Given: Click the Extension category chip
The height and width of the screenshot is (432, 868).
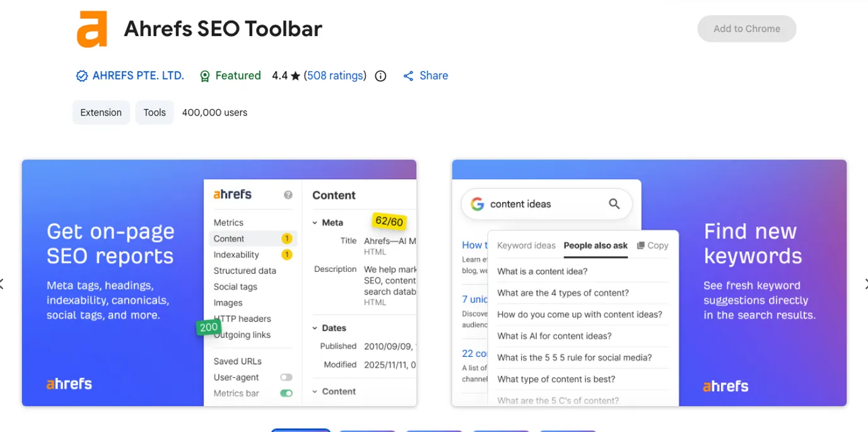Looking at the screenshot, I should pyautogui.click(x=101, y=112).
